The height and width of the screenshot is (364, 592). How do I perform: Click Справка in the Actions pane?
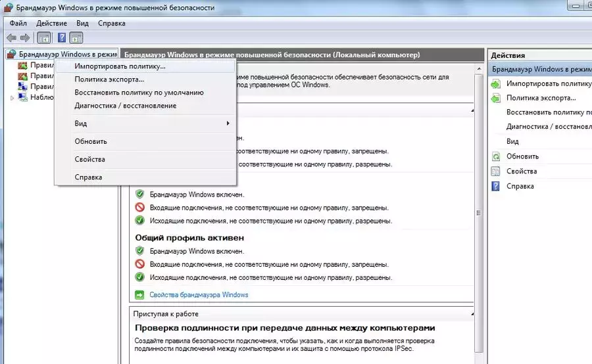point(520,186)
